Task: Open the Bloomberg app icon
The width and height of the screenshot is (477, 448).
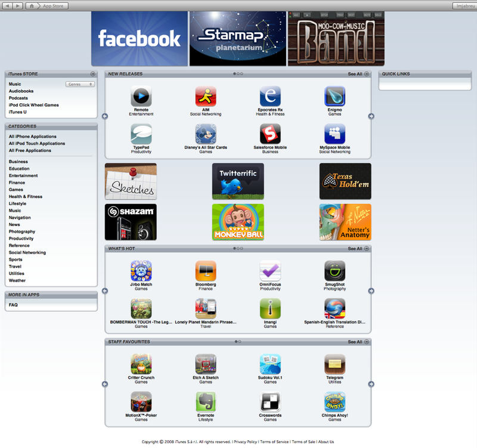Action: click(x=206, y=271)
